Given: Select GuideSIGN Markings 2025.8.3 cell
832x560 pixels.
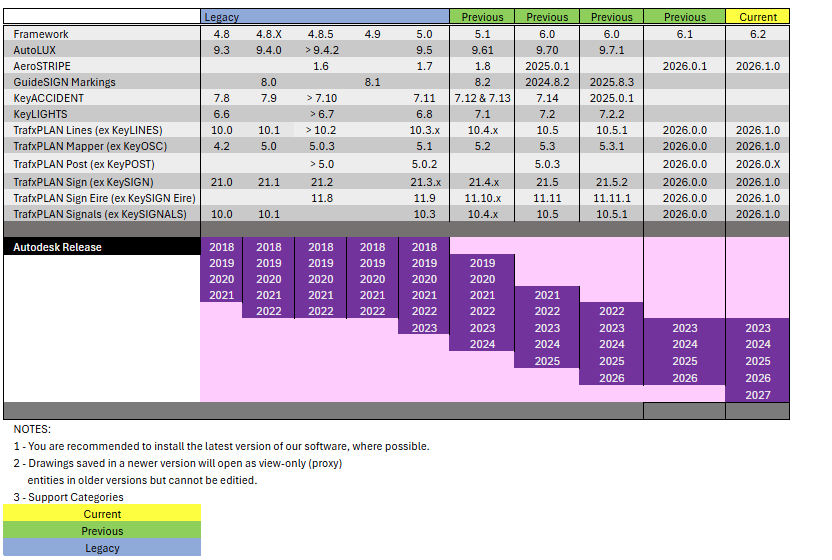Looking at the screenshot, I should [611, 82].
